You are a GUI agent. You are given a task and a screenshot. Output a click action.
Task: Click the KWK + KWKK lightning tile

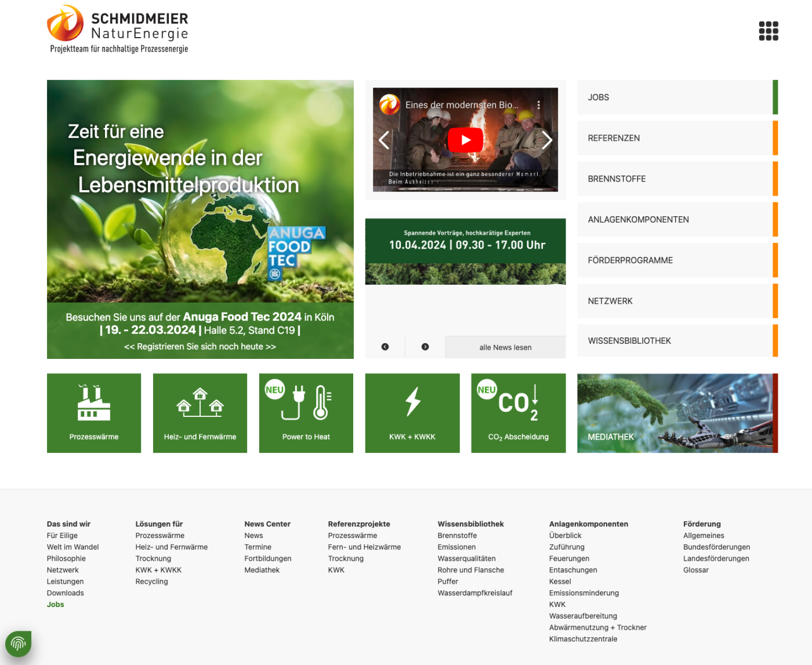(412, 413)
